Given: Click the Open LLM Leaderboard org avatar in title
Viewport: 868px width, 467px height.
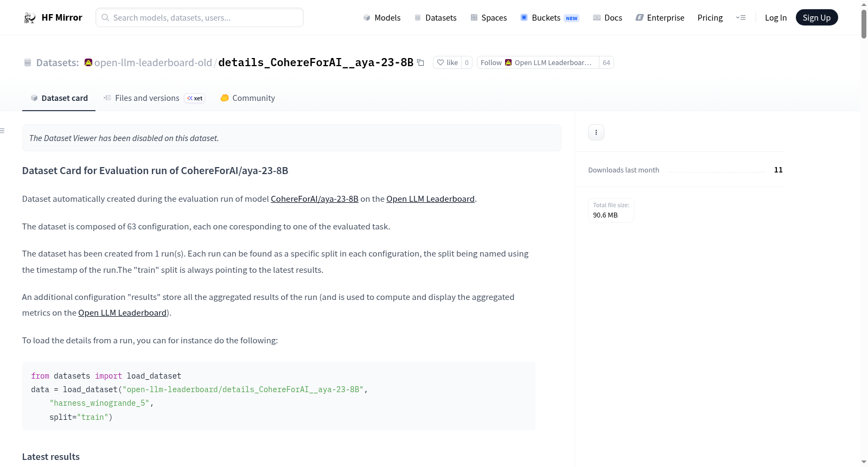Looking at the screenshot, I should click(x=88, y=62).
